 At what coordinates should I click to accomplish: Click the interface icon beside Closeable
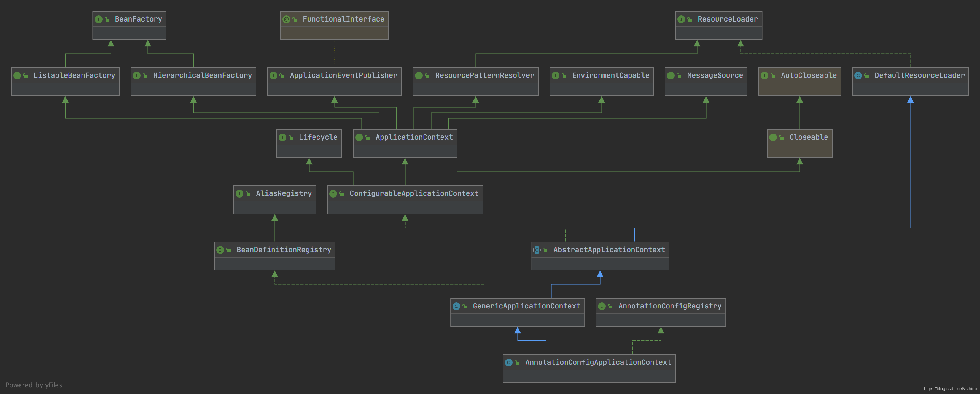pyautogui.click(x=773, y=137)
